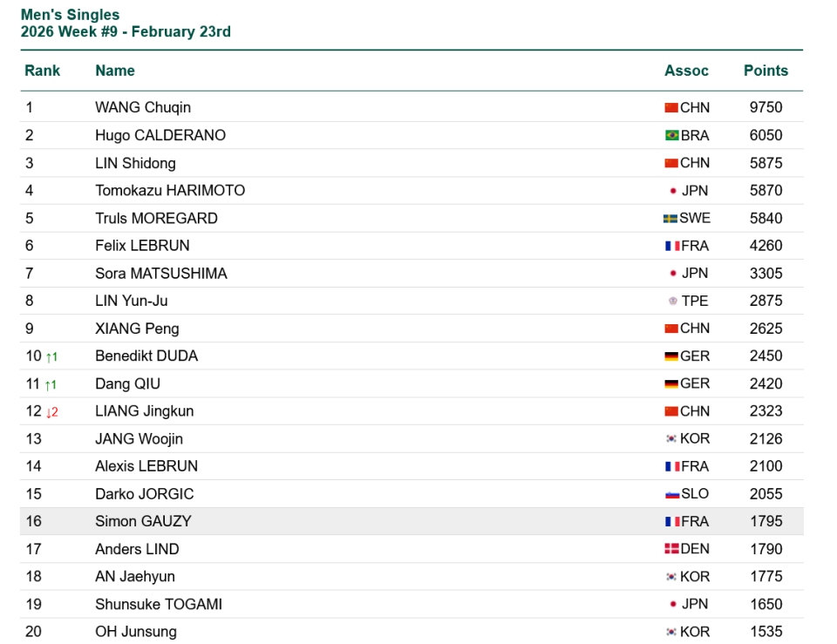Click the Japan flag for Tomokazu HARIMOTO

673,191
